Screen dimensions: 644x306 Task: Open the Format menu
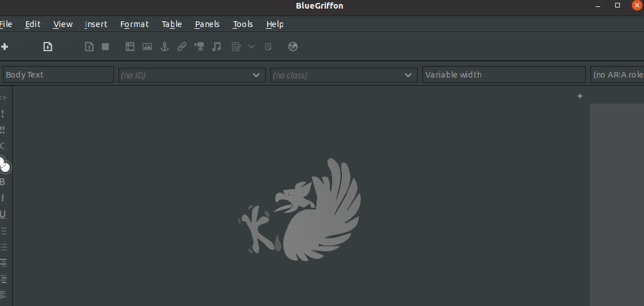tap(134, 24)
